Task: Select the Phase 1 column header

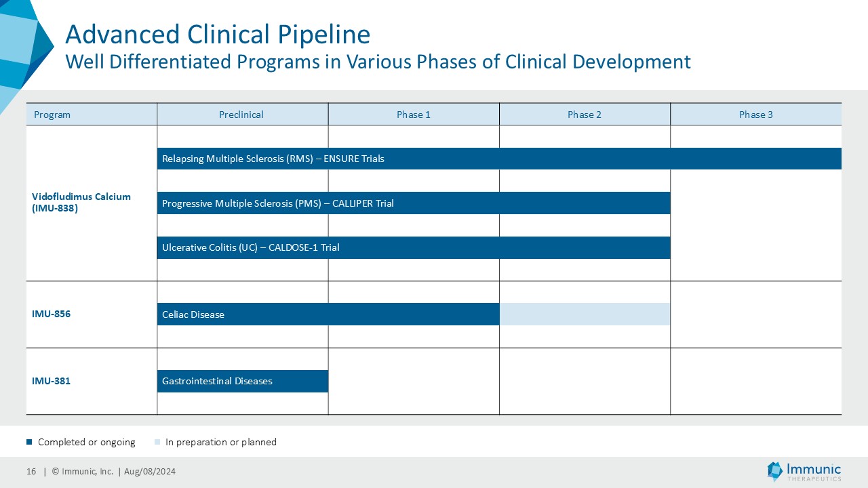Action: 414,115
